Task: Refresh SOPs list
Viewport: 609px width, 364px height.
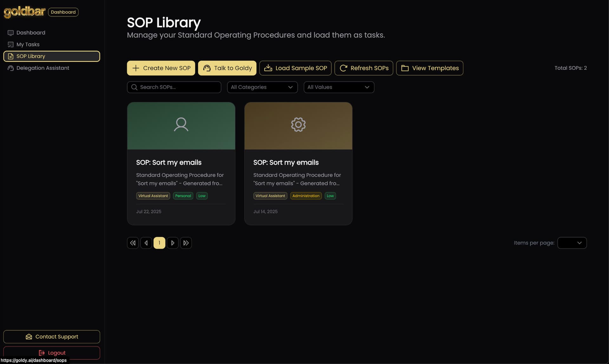Action: click(363, 68)
